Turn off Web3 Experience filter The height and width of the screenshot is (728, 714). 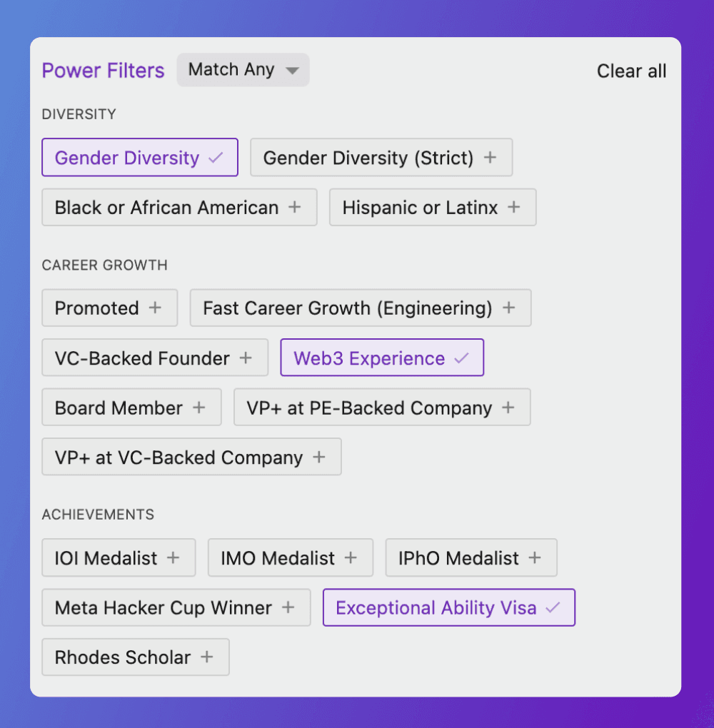point(381,358)
